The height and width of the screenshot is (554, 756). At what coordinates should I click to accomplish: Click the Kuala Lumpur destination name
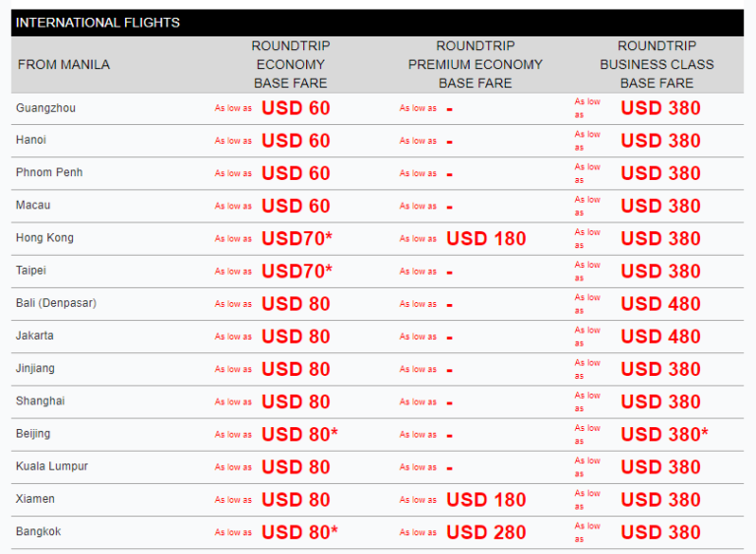tap(52, 466)
